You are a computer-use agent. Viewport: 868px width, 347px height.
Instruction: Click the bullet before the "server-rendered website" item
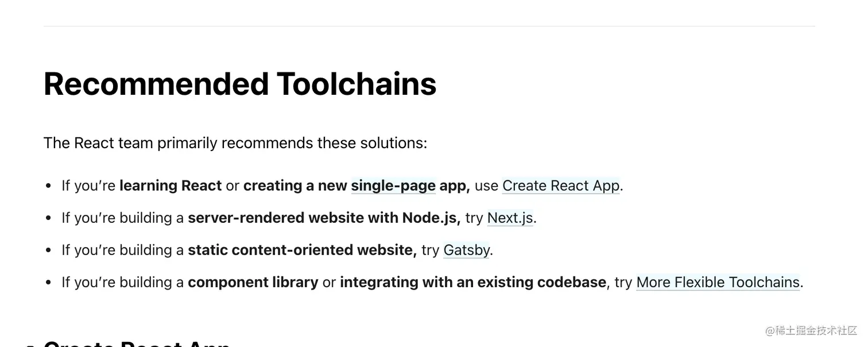pos(48,218)
